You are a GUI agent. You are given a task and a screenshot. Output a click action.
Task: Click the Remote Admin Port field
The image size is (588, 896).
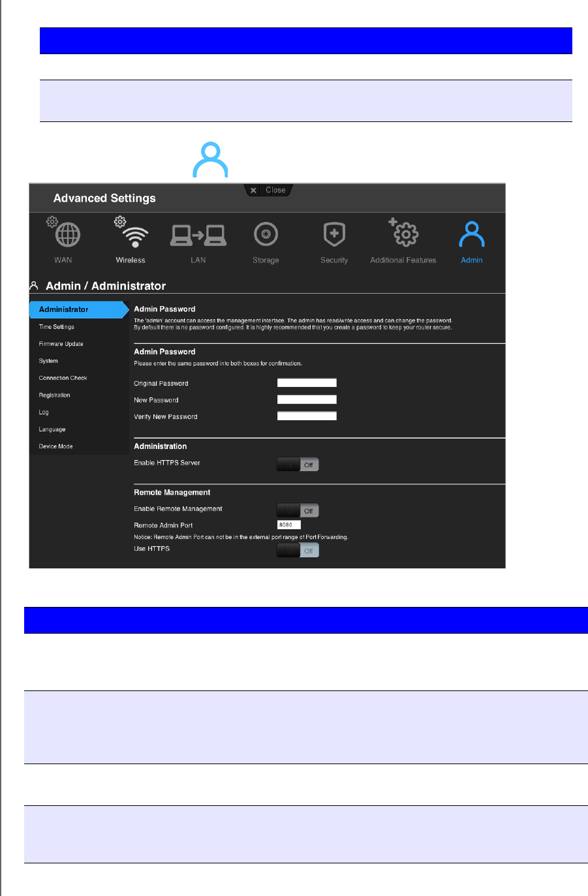point(289,525)
